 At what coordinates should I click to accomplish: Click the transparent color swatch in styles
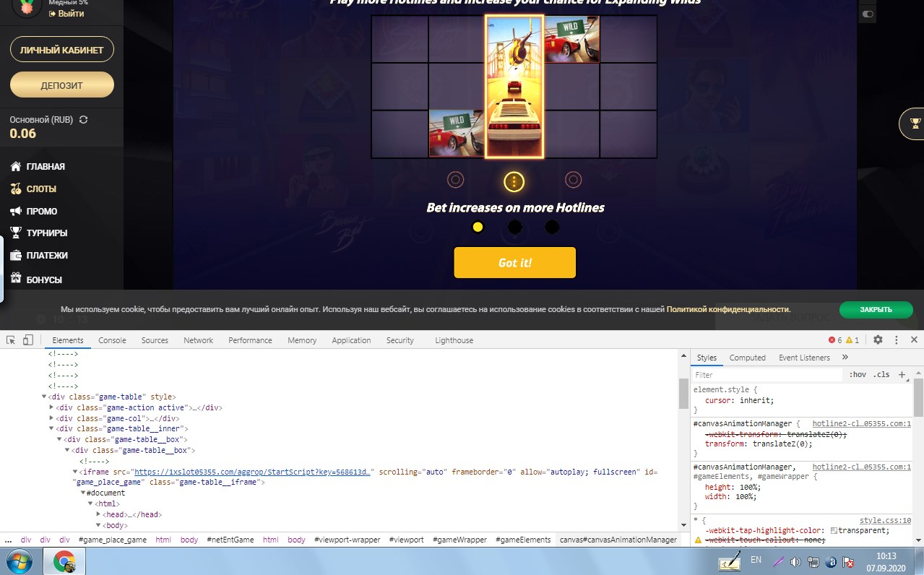(x=834, y=530)
